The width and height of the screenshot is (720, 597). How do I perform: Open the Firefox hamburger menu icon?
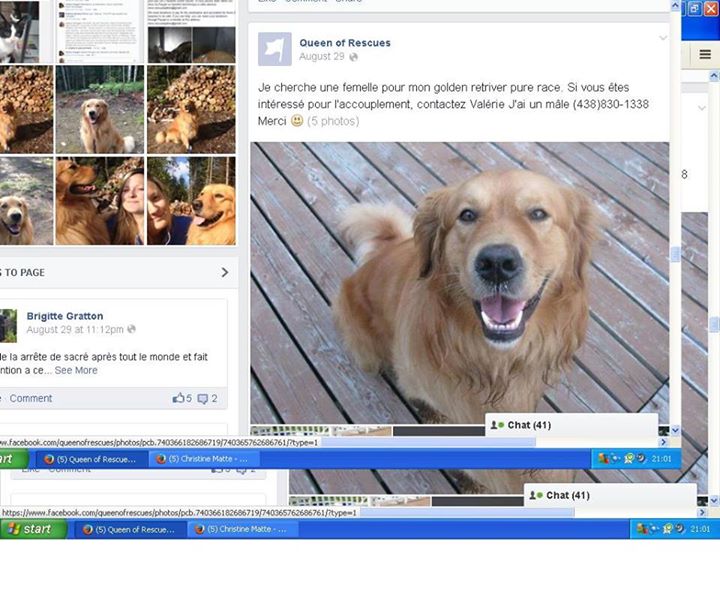tap(705, 55)
